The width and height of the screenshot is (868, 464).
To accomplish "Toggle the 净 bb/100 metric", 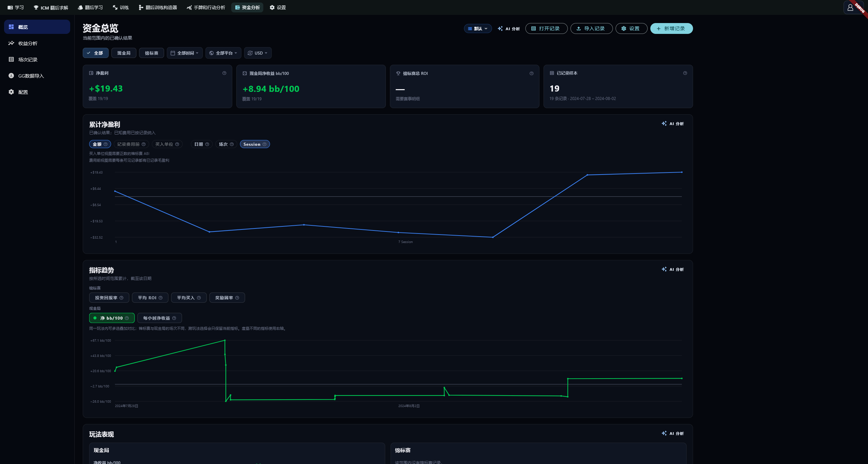I will [112, 318].
